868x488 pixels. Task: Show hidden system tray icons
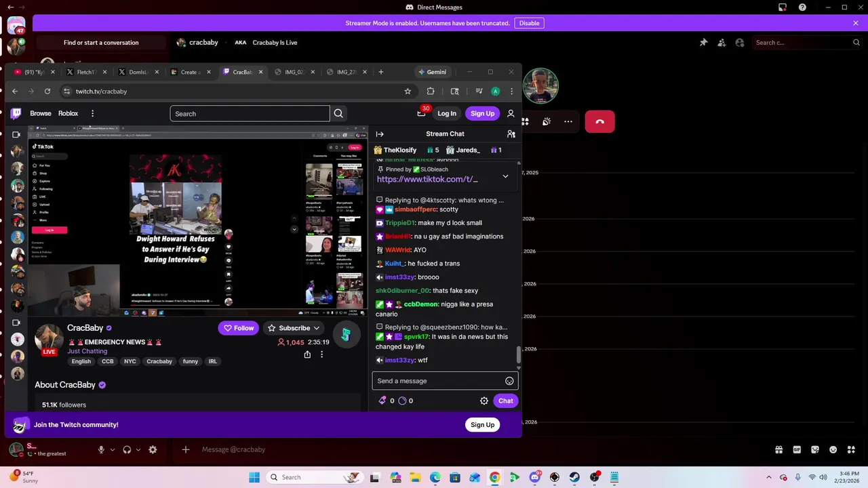click(769, 477)
